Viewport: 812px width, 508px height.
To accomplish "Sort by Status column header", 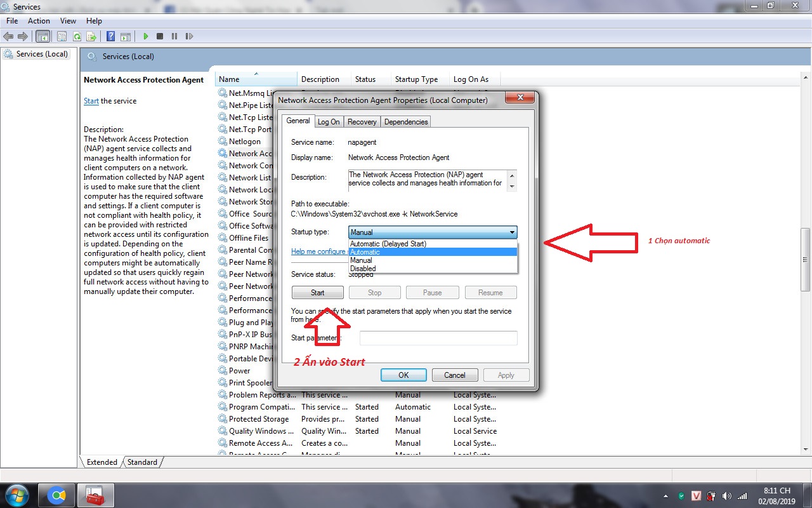I will (x=370, y=79).
